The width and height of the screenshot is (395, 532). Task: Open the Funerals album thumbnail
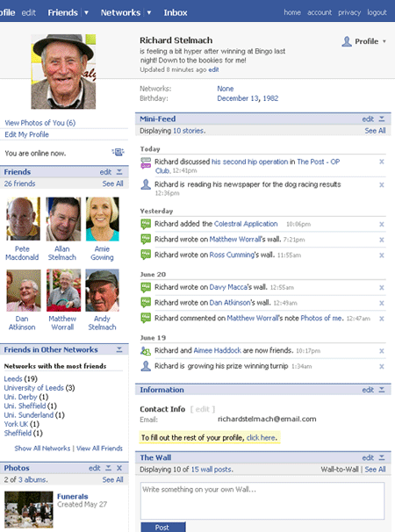(29, 509)
